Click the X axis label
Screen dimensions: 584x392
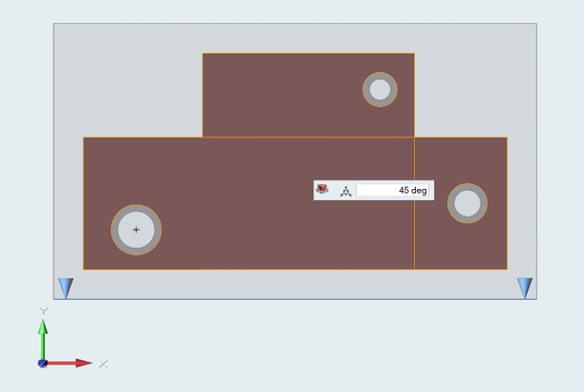click(103, 364)
